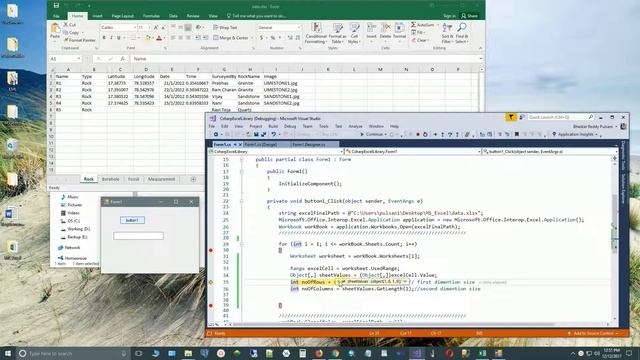The width and height of the screenshot is (640, 360).
Task: Click Cut in Excel's Clipboard group
Action: [70, 25]
